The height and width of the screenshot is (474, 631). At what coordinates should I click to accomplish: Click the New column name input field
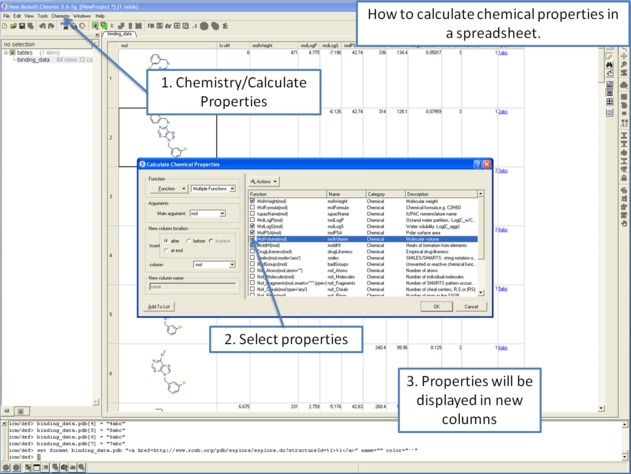192,286
